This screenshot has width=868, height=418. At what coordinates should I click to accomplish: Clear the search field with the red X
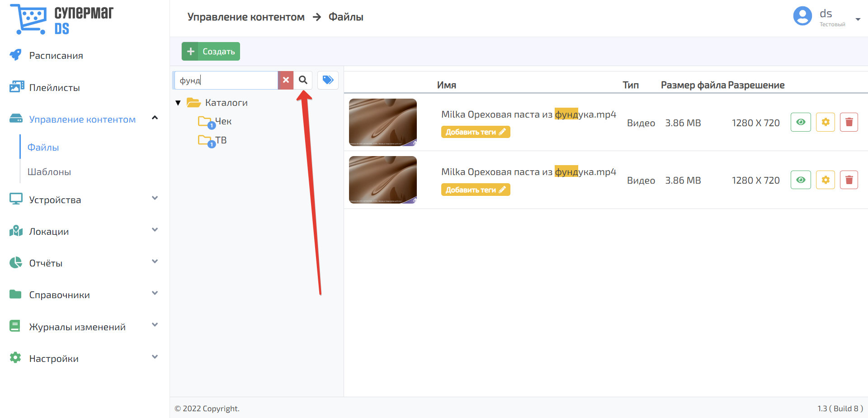coord(286,80)
